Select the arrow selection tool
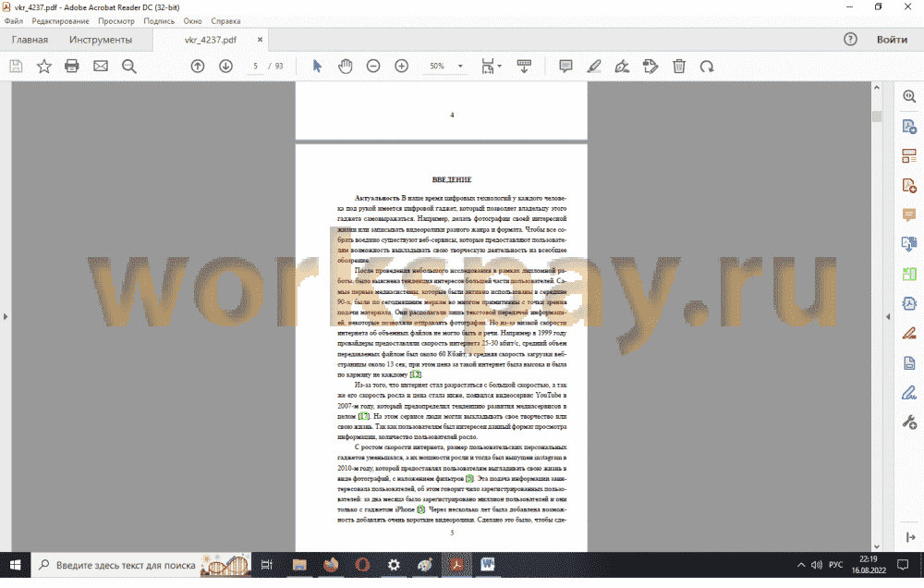This screenshot has height=588, width=924. tap(317, 66)
